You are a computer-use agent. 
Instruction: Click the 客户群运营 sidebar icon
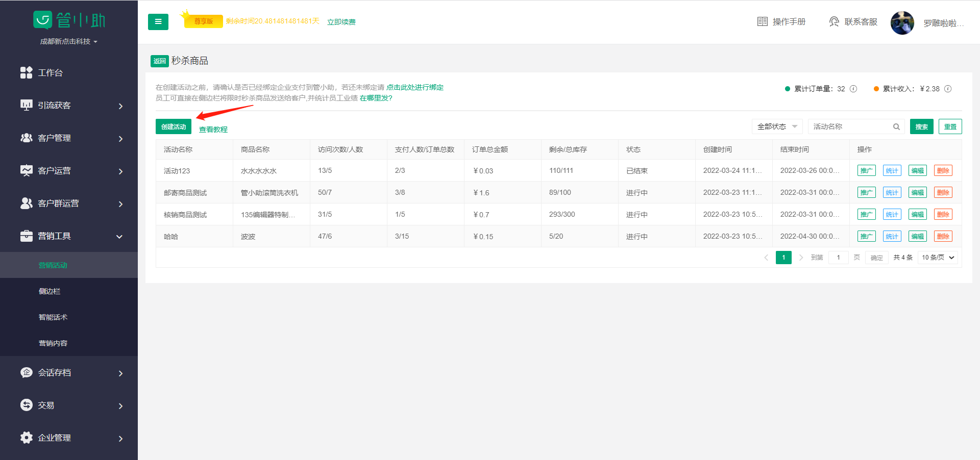27,203
